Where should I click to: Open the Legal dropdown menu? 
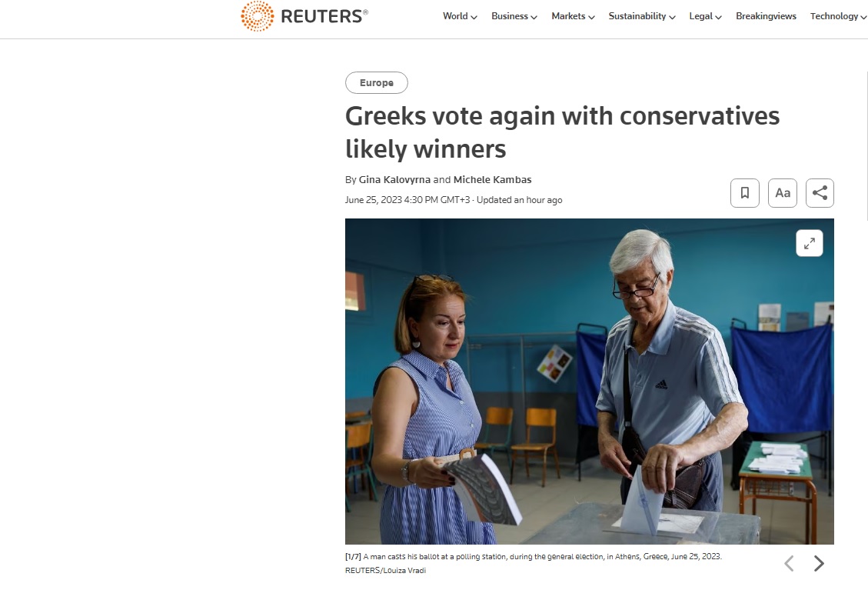705,16
